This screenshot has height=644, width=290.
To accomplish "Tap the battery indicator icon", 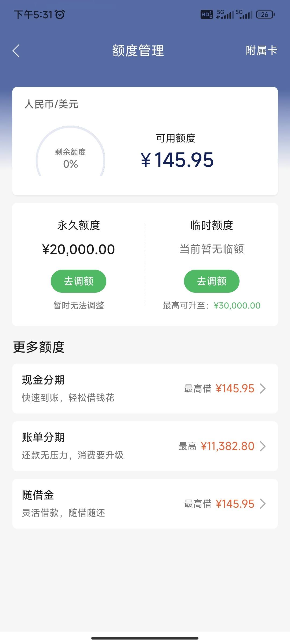I will (x=265, y=14).
